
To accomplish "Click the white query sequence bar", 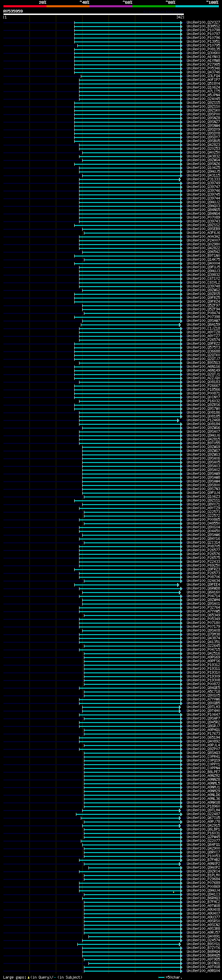I will [94, 14].
